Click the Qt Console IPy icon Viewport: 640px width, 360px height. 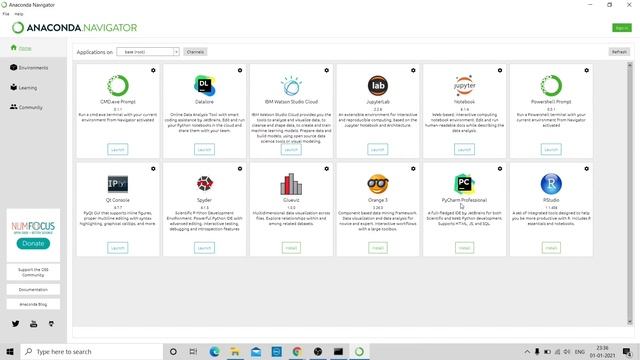[118, 184]
